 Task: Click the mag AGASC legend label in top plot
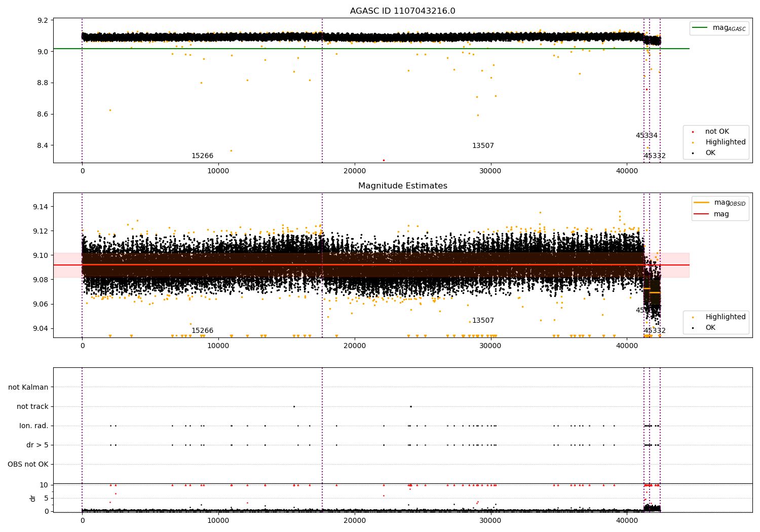pos(729,28)
